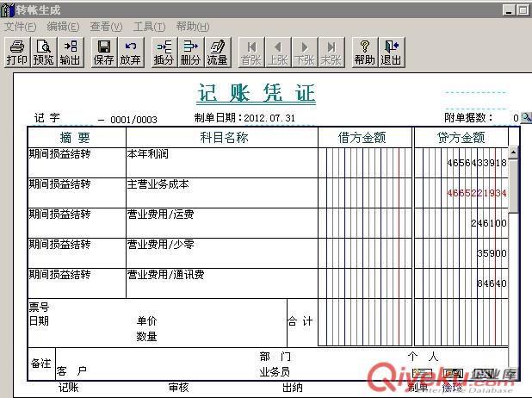
Task: Discard changes with 放弃 icon
Action: point(131,53)
